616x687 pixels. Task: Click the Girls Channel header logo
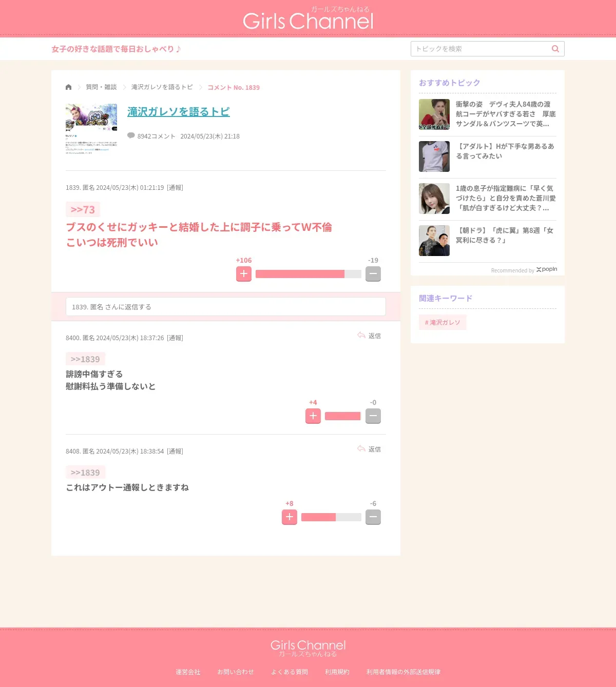(308, 18)
